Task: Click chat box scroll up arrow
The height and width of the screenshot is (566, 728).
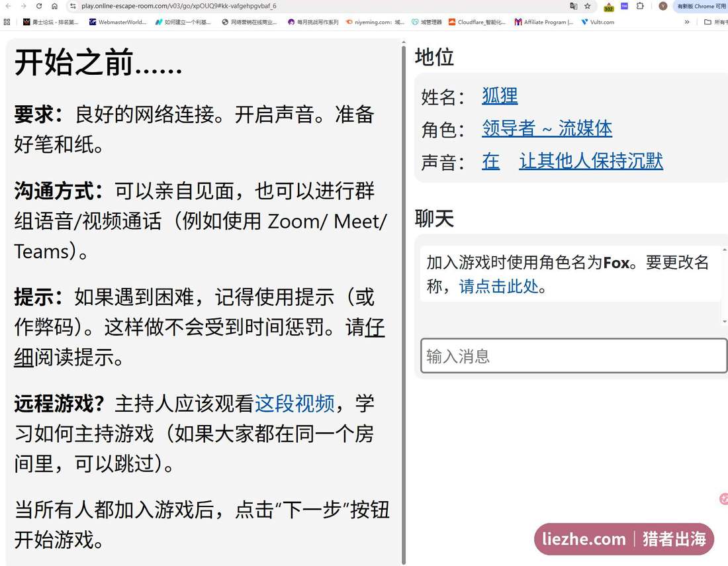Action: click(x=724, y=250)
